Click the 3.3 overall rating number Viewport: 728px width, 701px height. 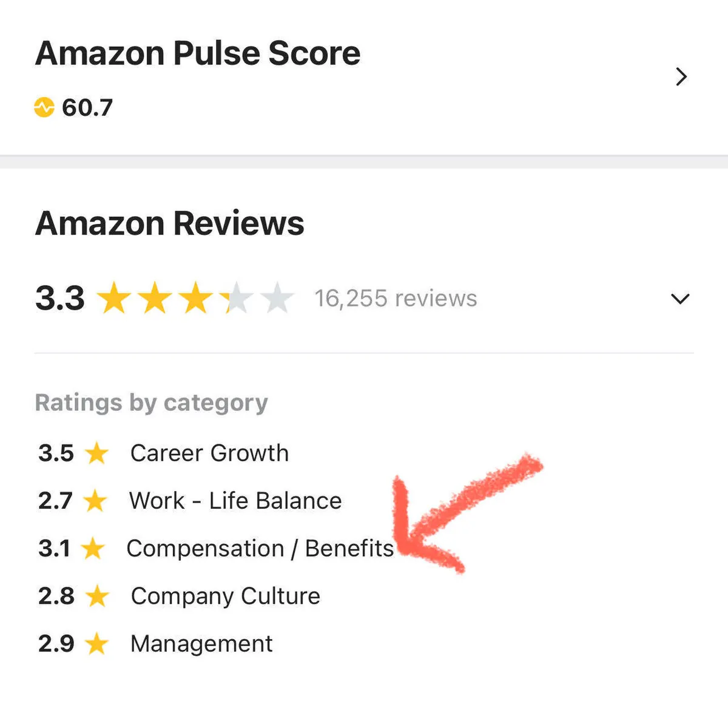coord(60,298)
